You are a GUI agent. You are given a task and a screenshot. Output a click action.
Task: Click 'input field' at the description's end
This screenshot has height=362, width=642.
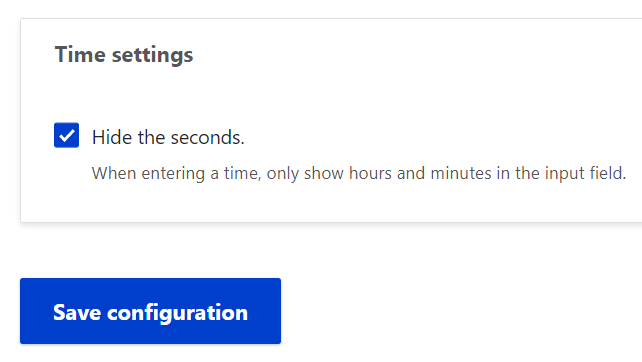point(587,173)
